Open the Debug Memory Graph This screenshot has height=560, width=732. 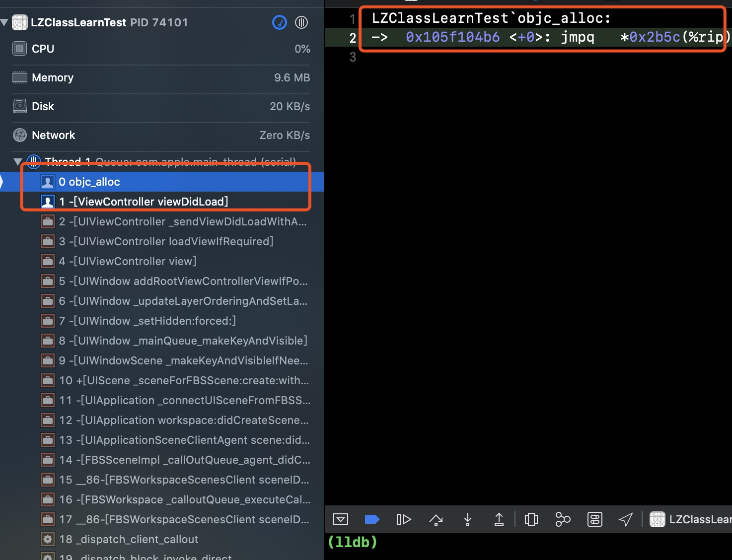tap(563, 519)
